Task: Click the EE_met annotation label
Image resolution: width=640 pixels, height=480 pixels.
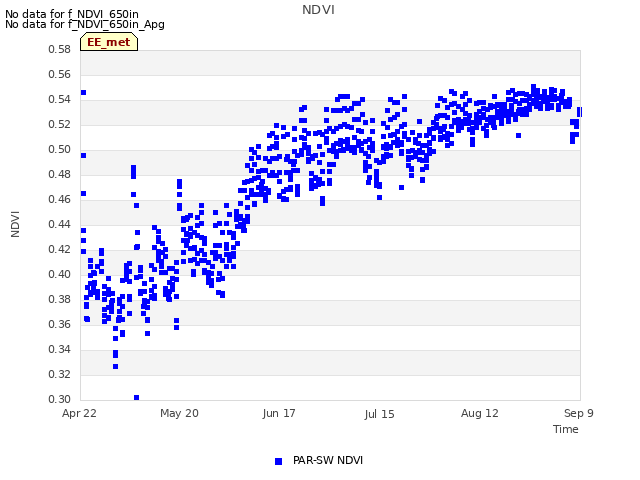Action: point(109,42)
